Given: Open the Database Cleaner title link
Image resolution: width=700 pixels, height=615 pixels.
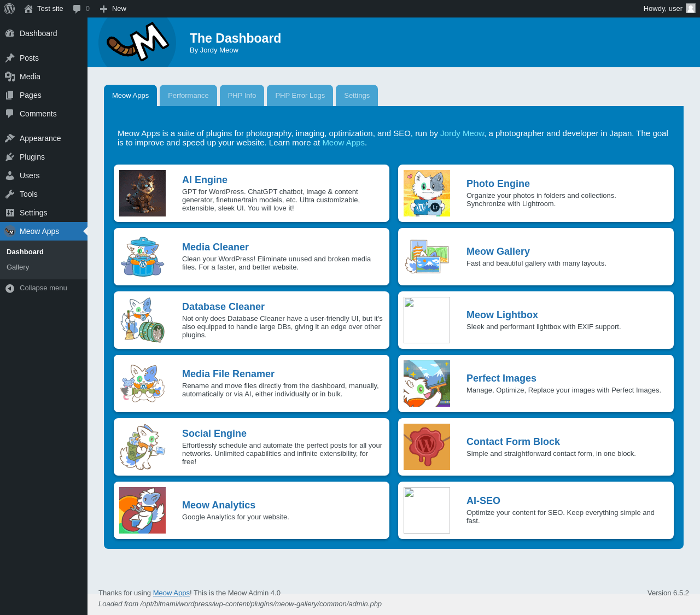Looking at the screenshot, I should [x=223, y=307].
